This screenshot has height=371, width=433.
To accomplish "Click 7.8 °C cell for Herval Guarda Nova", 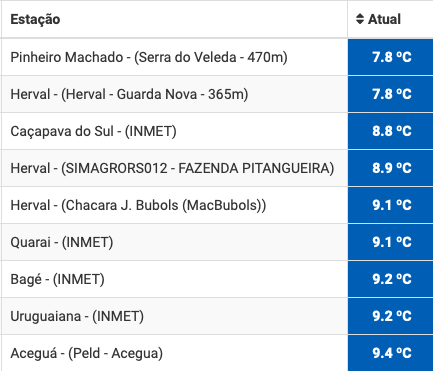I will tap(390, 94).
